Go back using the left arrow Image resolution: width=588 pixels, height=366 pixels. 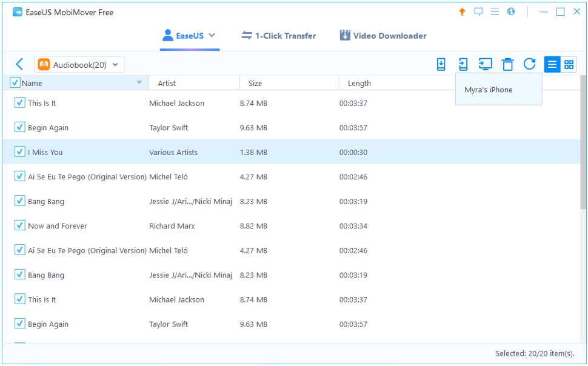pos(19,64)
